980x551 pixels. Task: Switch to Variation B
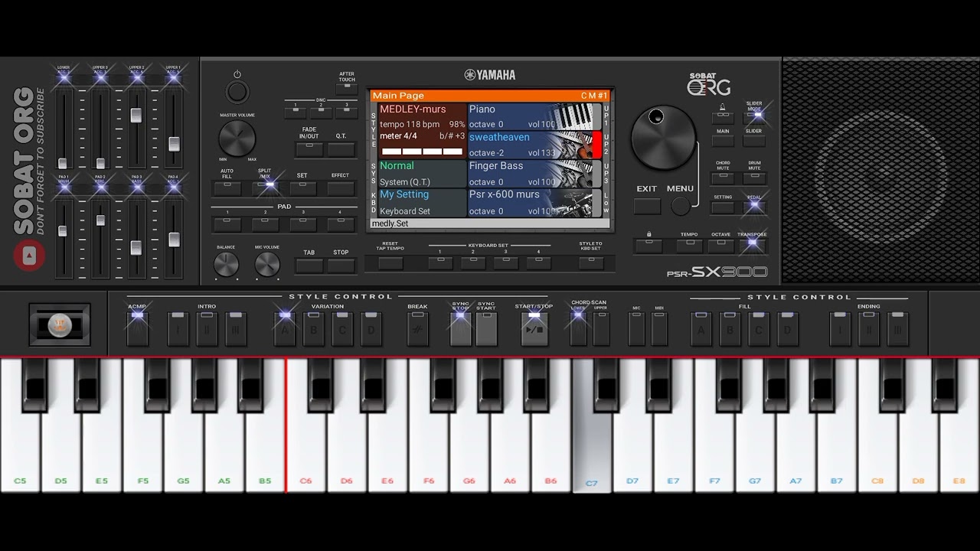pos(313,329)
